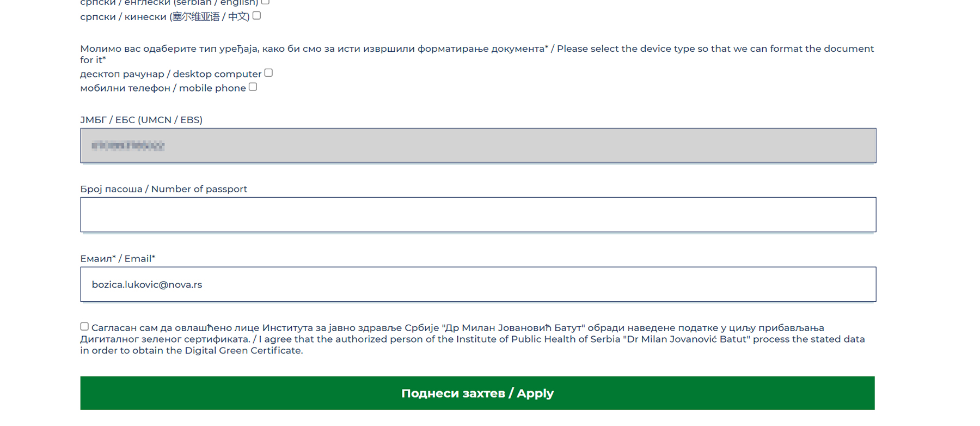The width and height of the screenshot is (980, 426).
Task: Click the 'Емаил* / Email*' field label
Action: click(x=118, y=259)
